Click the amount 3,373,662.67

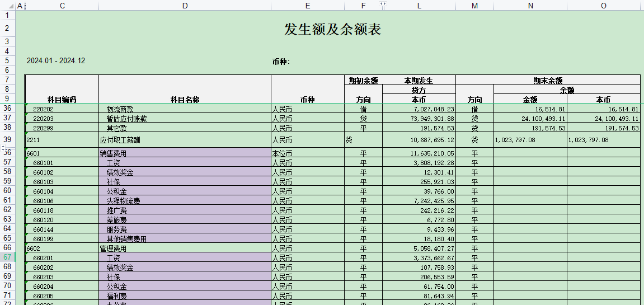[434, 258]
